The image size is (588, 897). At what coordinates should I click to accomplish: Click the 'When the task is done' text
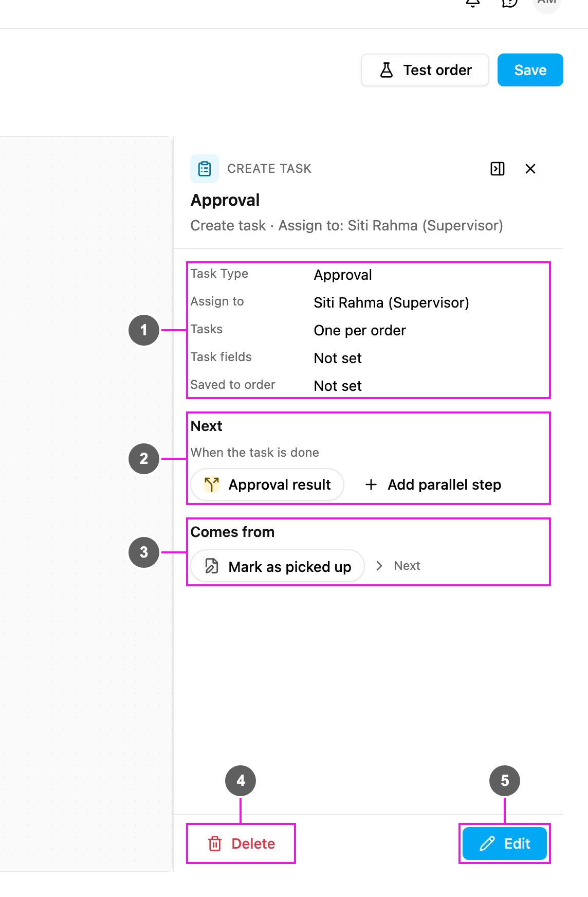pos(255,452)
